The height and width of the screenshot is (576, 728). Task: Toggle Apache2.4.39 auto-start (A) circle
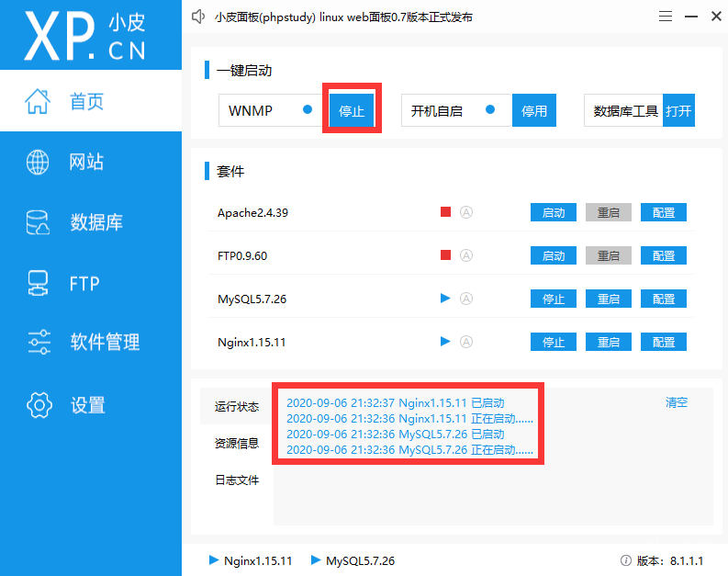coord(466,212)
